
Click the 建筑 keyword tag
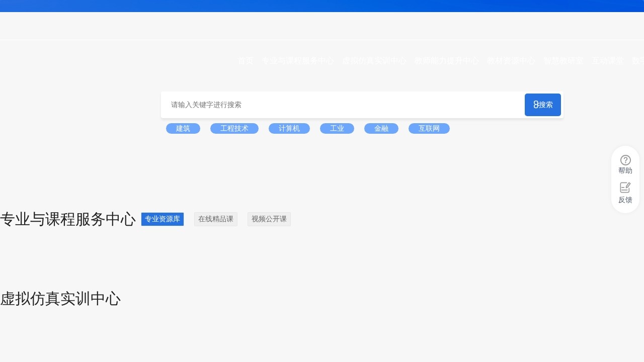[183, 128]
